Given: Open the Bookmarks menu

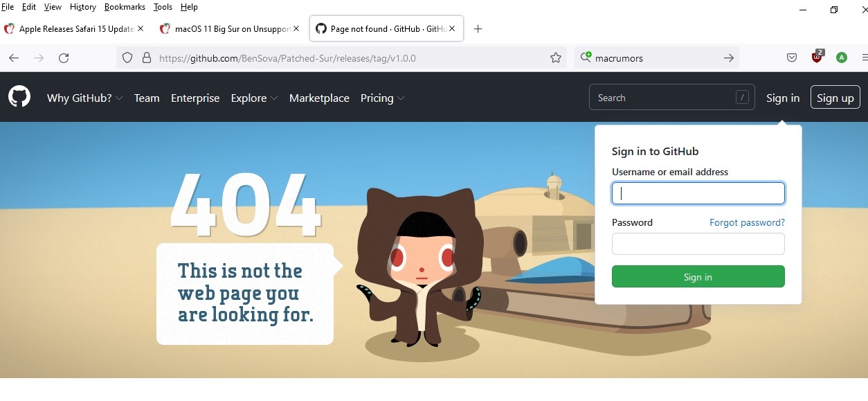Looking at the screenshot, I should click(x=125, y=7).
